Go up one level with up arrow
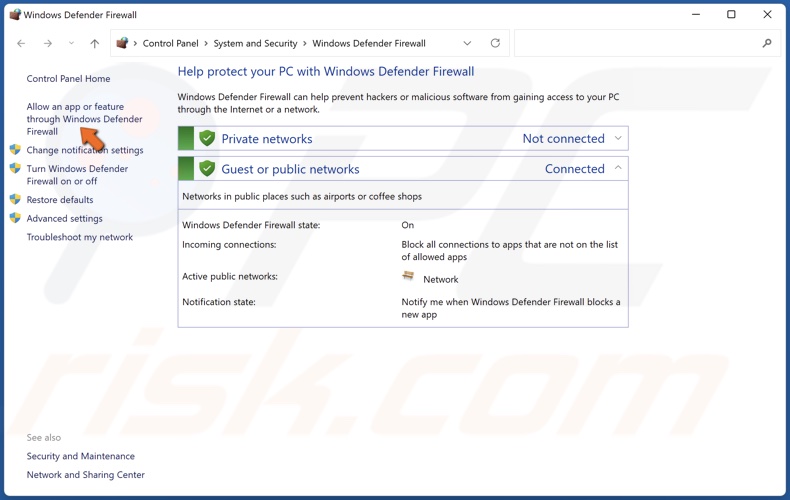This screenshot has height=500, width=790. [95, 43]
